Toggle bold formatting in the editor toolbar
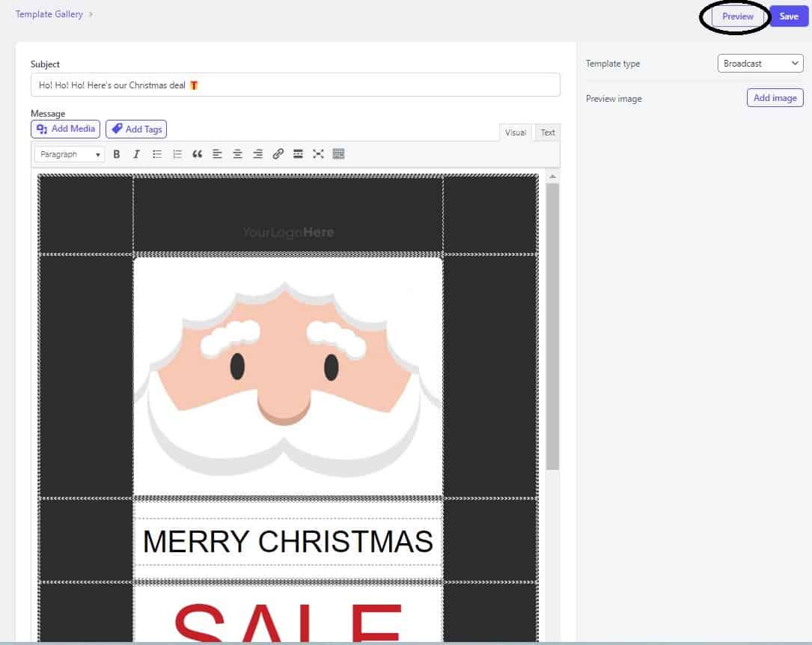The width and height of the screenshot is (812, 645). pyautogui.click(x=117, y=154)
